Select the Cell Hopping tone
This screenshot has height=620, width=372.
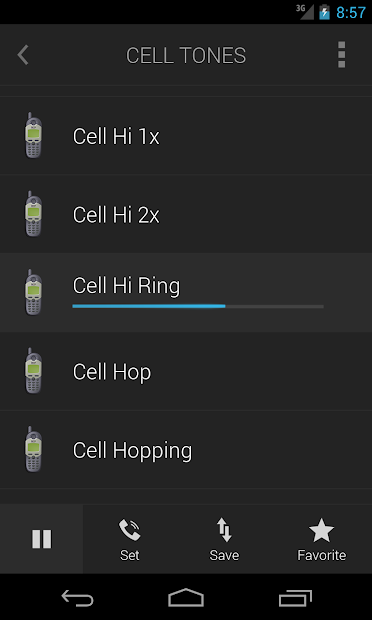pyautogui.click(x=186, y=450)
